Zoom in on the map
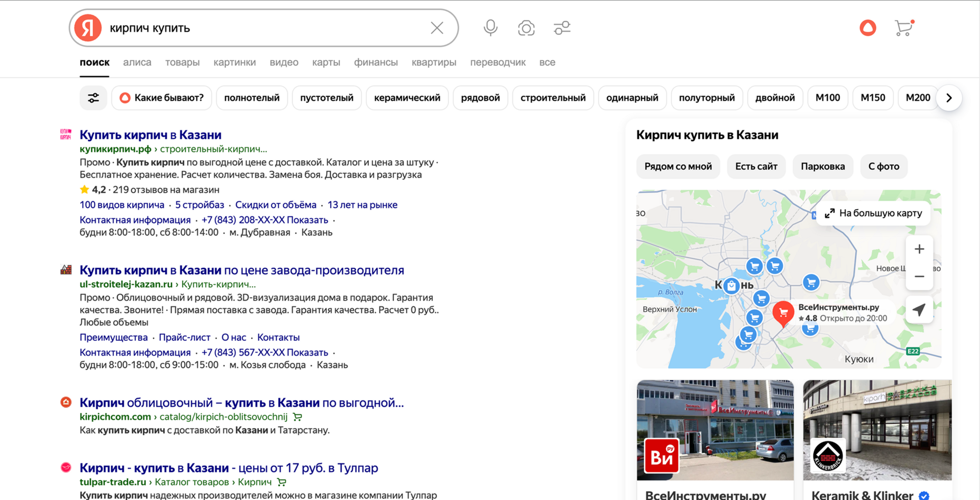This screenshot has width=980, height=500. coord(919,249)
